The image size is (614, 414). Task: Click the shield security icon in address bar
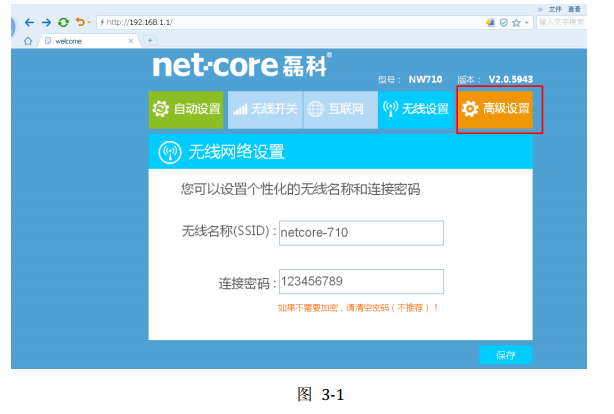coord(504,23)
